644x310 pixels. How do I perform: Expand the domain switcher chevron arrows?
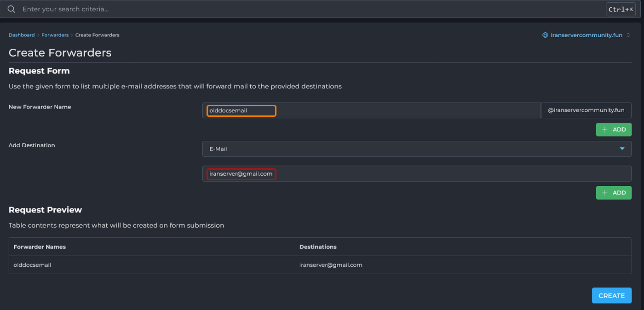pyautogui.click(x=628, y=35)
